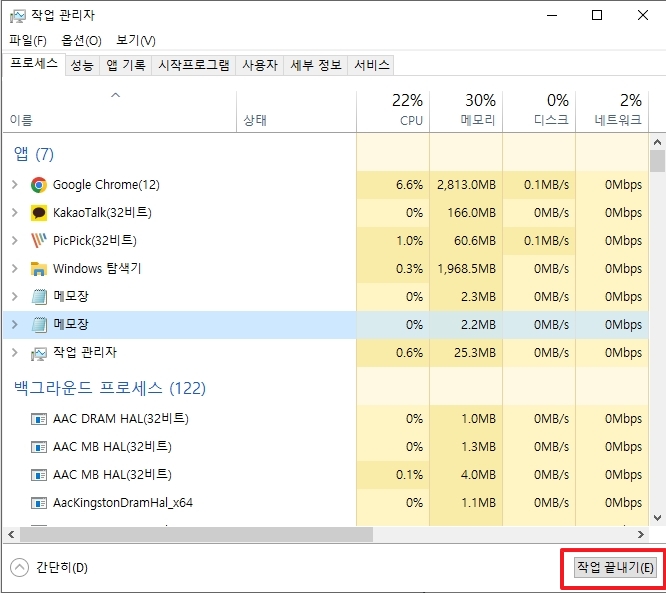The image size is (666, 593).
Task: Expand the KakaoTalk(32비트) process group
Action: coord(15,213)
